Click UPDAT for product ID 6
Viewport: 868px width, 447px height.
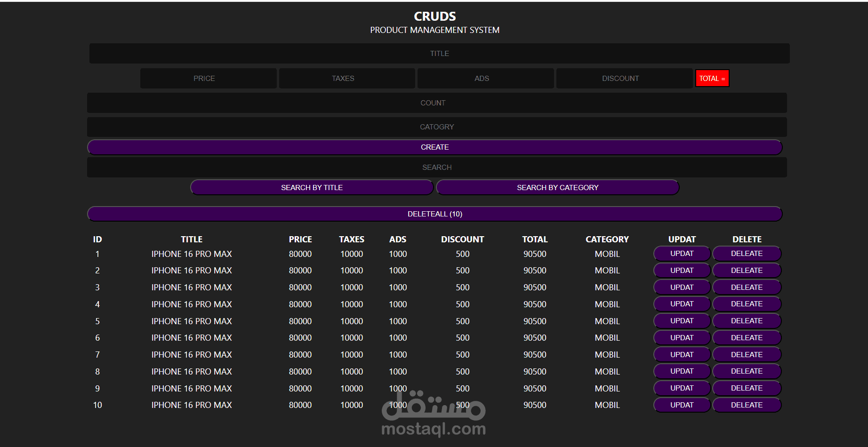point(682,338)
